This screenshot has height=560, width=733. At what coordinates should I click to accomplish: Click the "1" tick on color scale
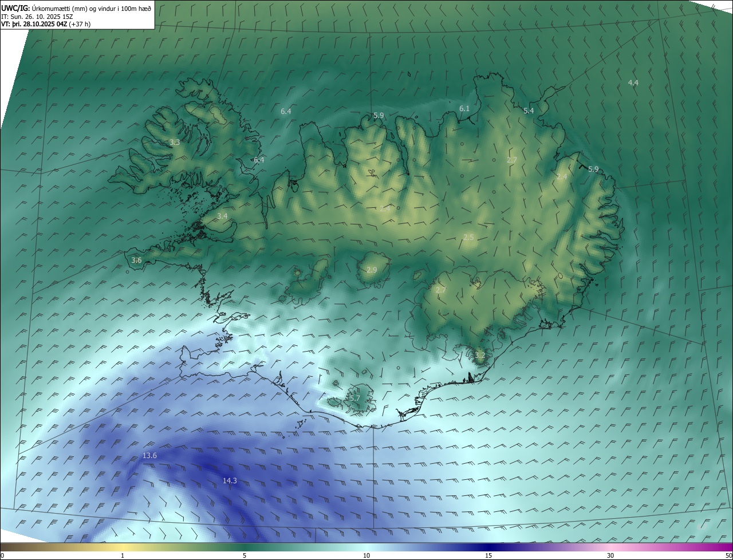123,555
